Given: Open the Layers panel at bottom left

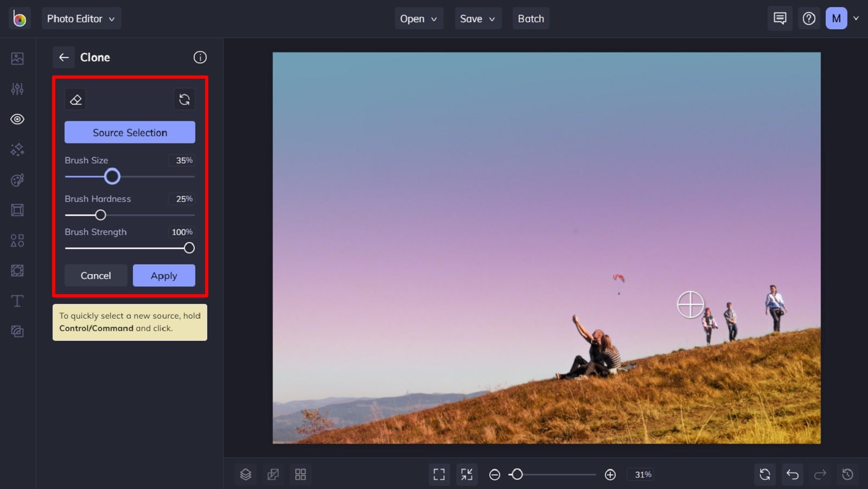Looking at the screenshot, I should pos(245,474).
